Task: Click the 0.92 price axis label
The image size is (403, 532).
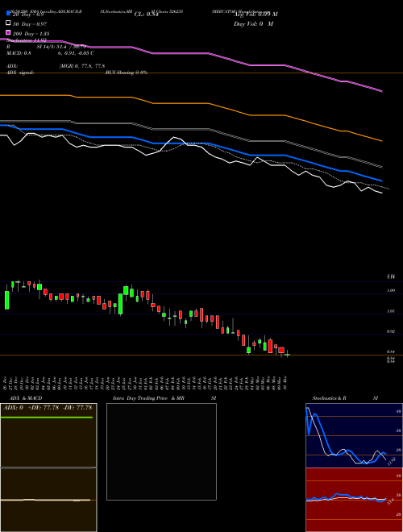Action: coord(390,331)
